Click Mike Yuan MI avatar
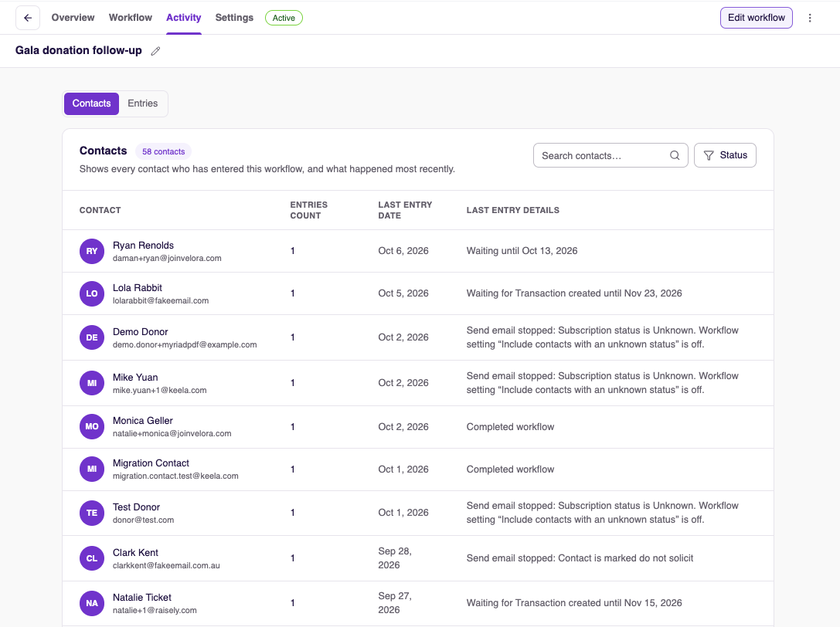 point(92,383)
